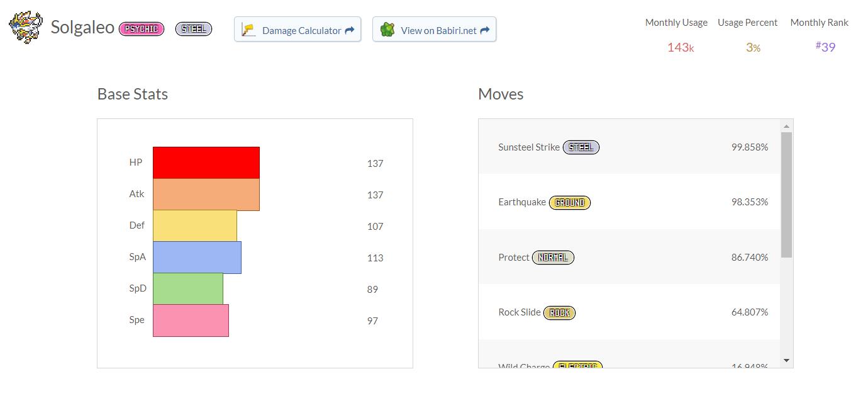The height and width of the screenshot is (398, 868).
Task: Click the Damage Calculator icon
Action: point(249,30)
